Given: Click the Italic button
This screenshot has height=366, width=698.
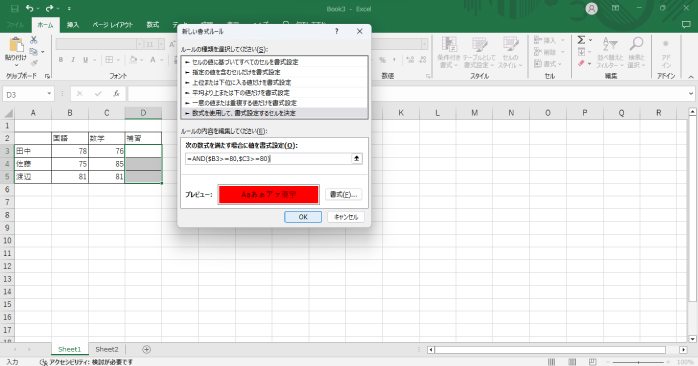Looking at the screenshot, I should click(73, 60).
